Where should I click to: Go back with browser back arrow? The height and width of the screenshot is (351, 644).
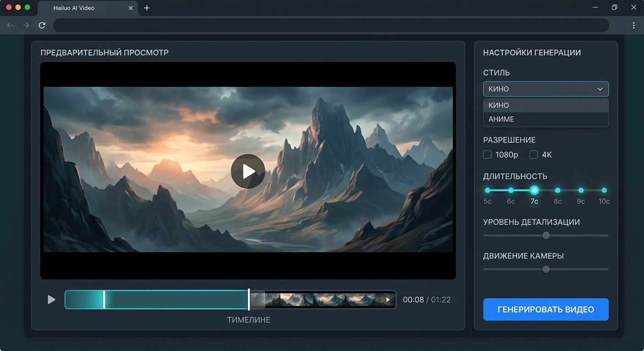[10, 25]
